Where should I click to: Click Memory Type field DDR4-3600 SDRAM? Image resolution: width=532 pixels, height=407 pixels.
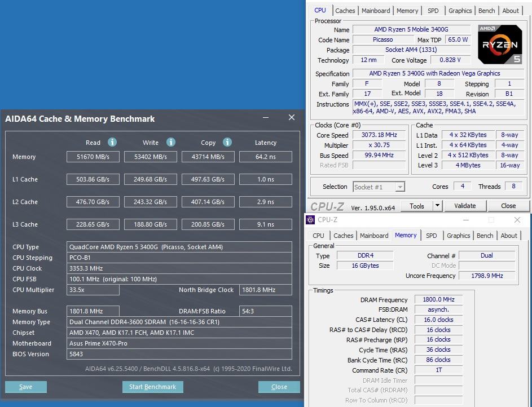[179, 322]
